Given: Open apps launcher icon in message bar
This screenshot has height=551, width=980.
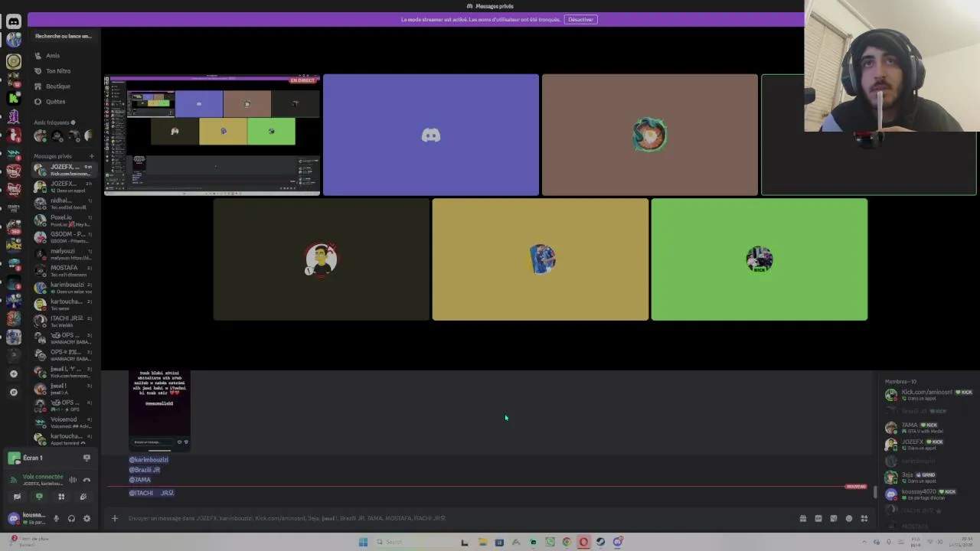Looking at the screenshot, I should click(864, 518).
